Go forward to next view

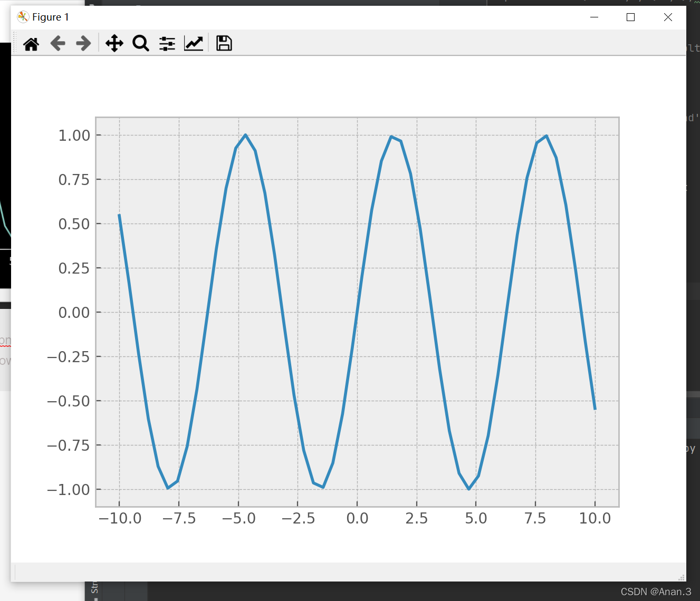[83, 43]
